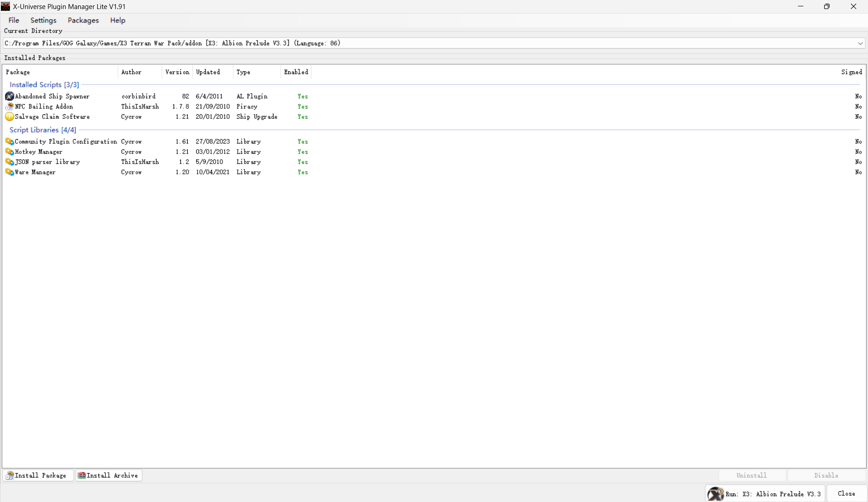Run X3: Albion Prelude V3.3
Screen dimensions: 868x502
pyautogui.click(x=765, y=494)
